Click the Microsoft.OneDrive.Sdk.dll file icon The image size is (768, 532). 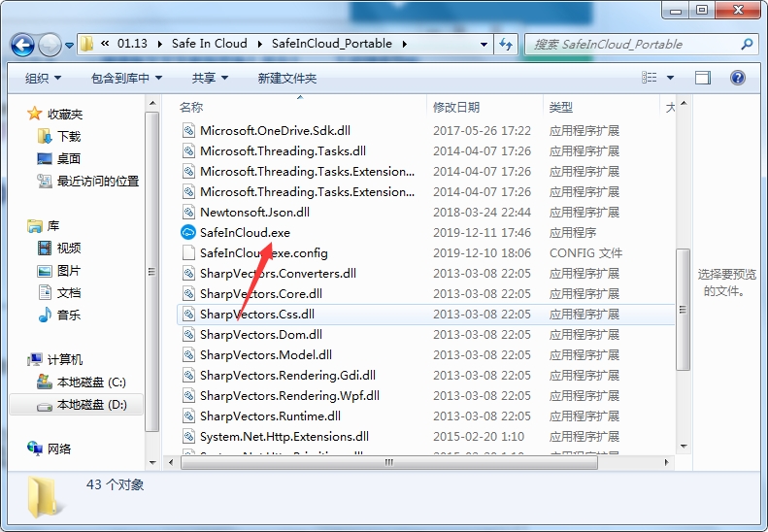tap(188, 130)
